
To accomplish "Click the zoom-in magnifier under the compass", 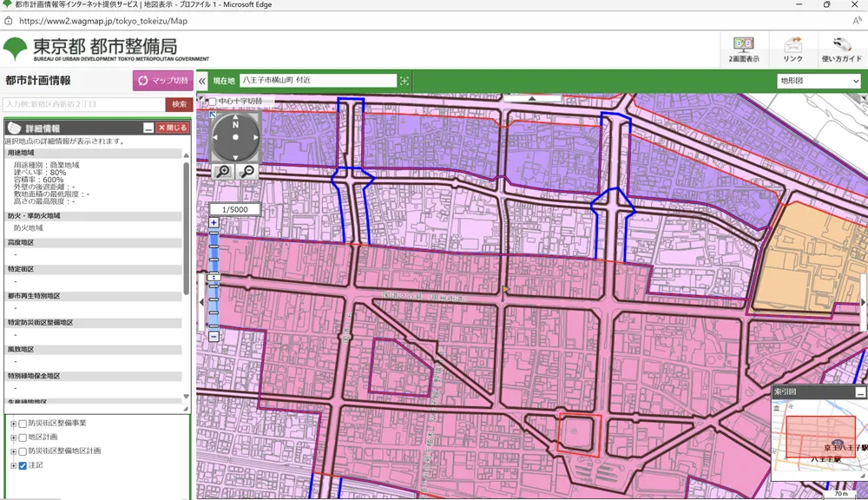I will click(223, 171).
